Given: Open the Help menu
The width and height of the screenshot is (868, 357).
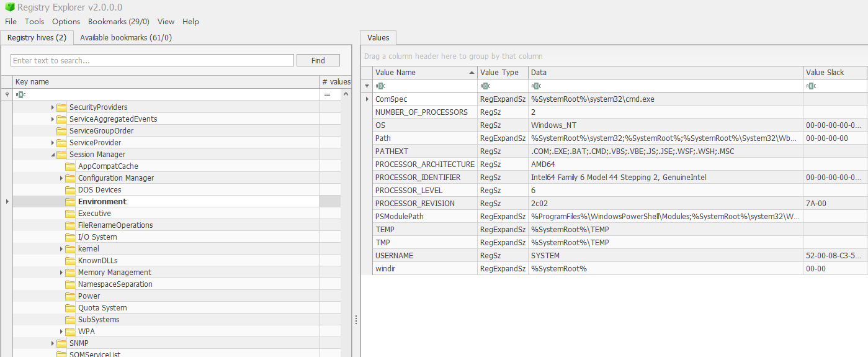Looking at the screenshot, I should pyautogui.click(x=190, y=21).
